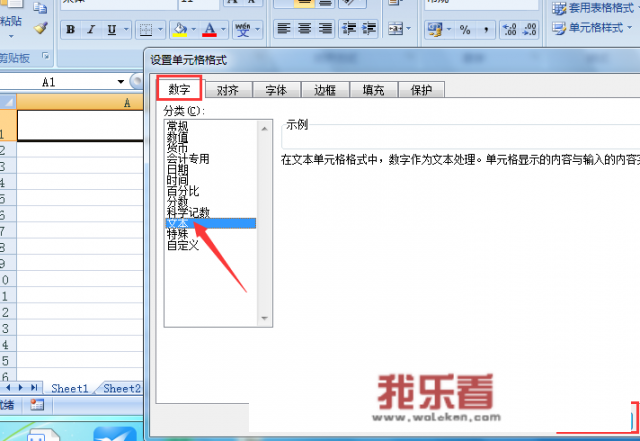Click the Copy icon in clipboard group
640x441 pixels.
pyautogui.click(x=40, y=7)
